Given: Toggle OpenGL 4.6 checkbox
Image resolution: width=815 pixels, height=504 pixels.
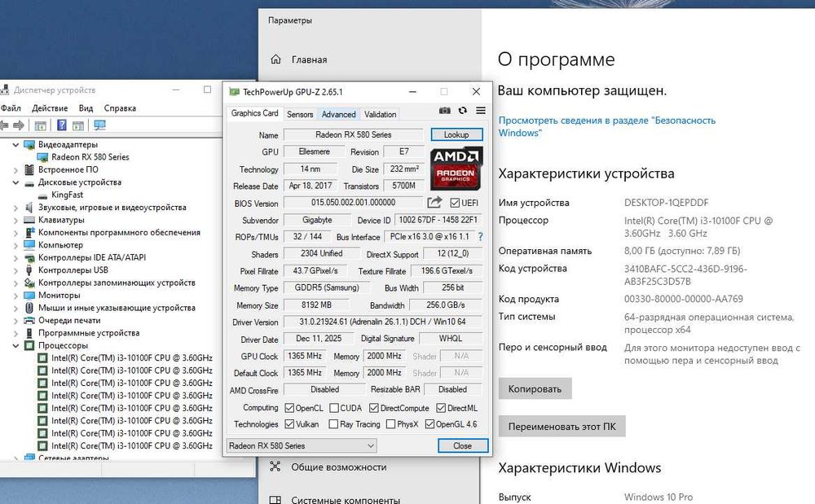Looking at the screenshot, I should [430, 424].
